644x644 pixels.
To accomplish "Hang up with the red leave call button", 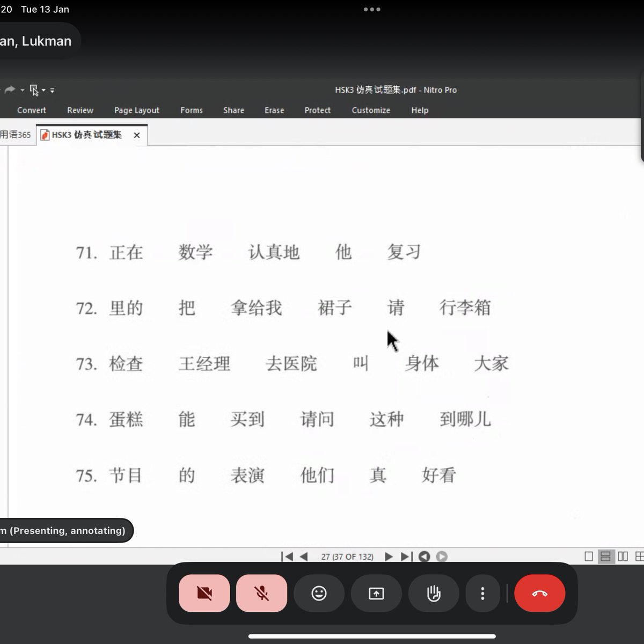I will pos(540,594).
